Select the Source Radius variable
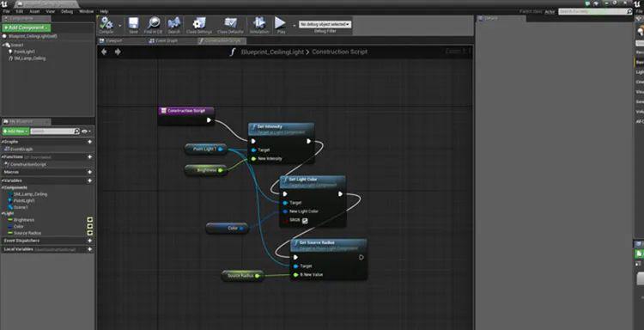 point(27,233)
